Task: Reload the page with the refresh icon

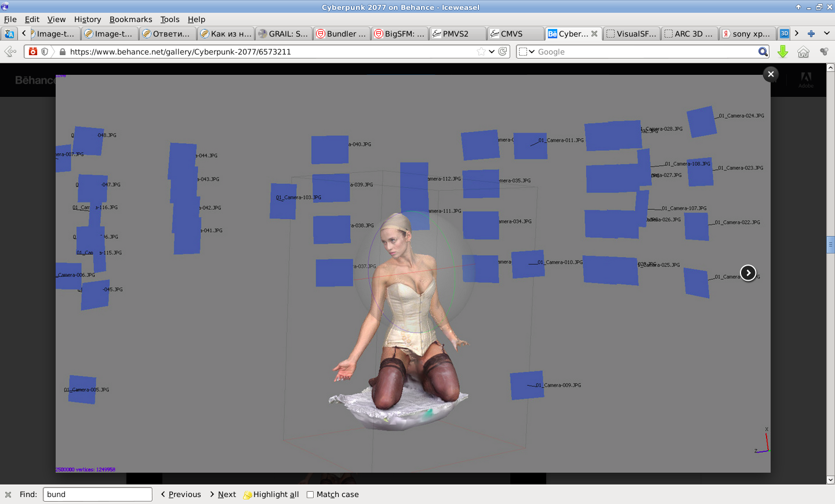Action: pos(503,52)
